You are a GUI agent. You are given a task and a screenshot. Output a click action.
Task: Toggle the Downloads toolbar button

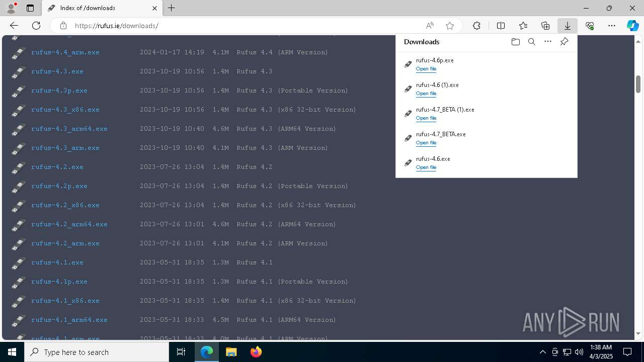[x=567, y=26]
